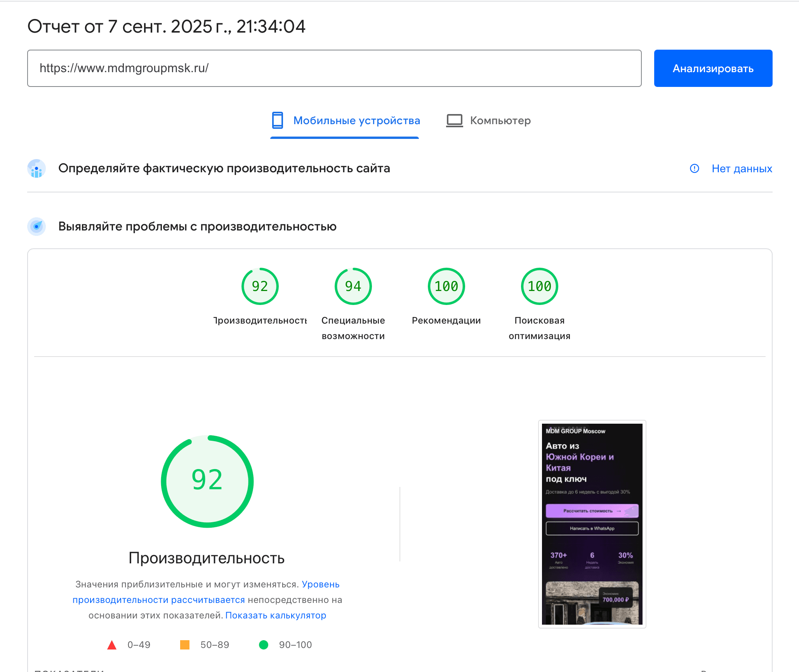Jump to Производительность score 92 gauge

(260, 286)
